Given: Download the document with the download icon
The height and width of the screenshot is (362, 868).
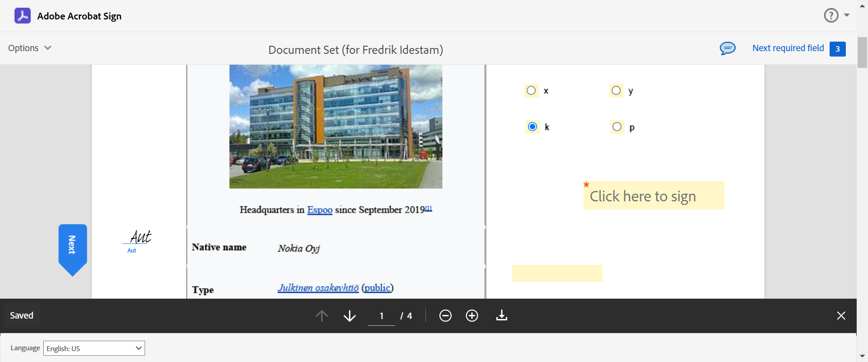Looking at the screenshot, I should [x=502, y=315].
